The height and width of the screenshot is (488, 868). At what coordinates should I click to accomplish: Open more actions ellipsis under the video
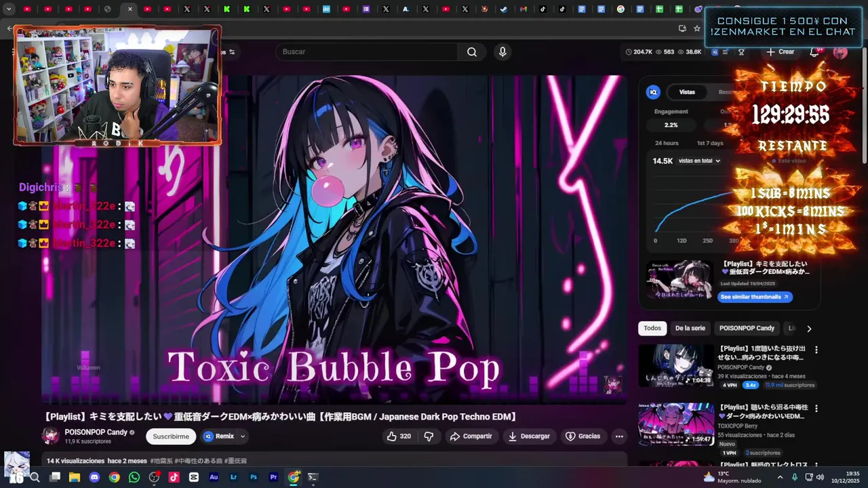click(x=619, y=436)
